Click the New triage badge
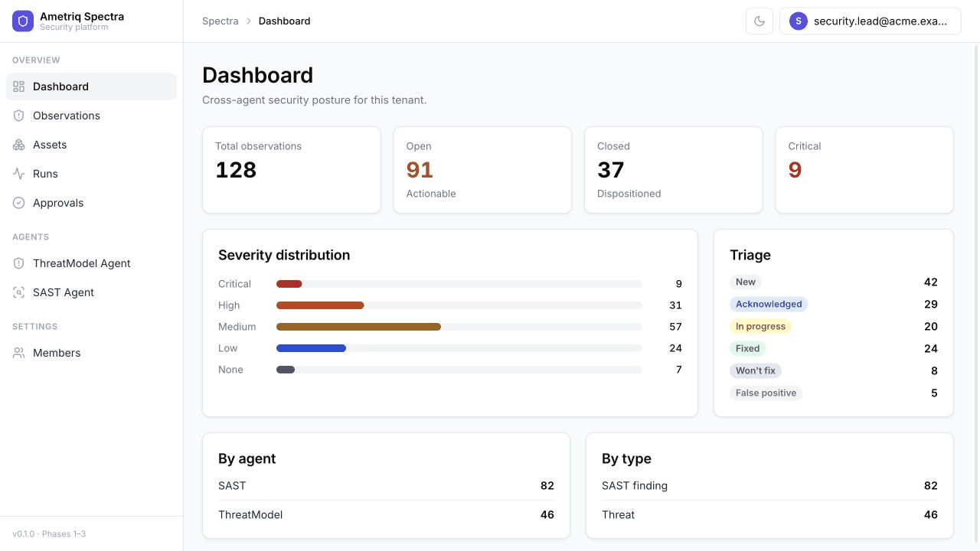Image resolution: width=980 pixels, height=551 pixels. click(x=746, y=282)
